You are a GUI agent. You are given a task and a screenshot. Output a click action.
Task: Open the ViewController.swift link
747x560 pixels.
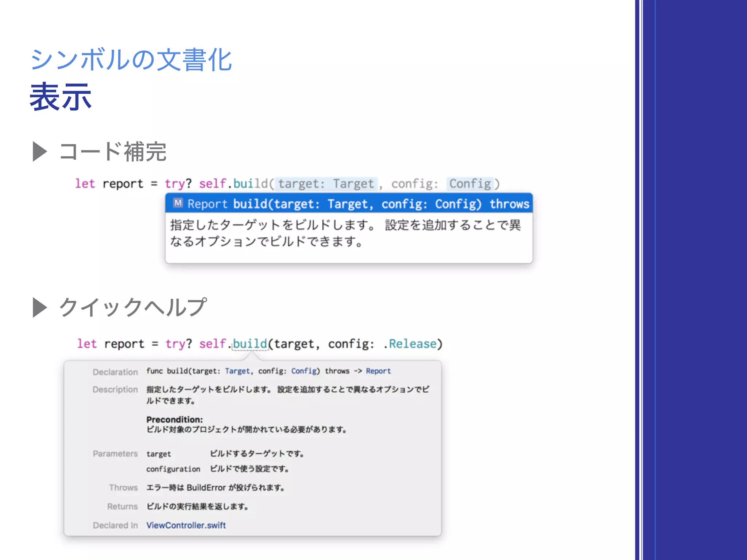pos(186,525)
